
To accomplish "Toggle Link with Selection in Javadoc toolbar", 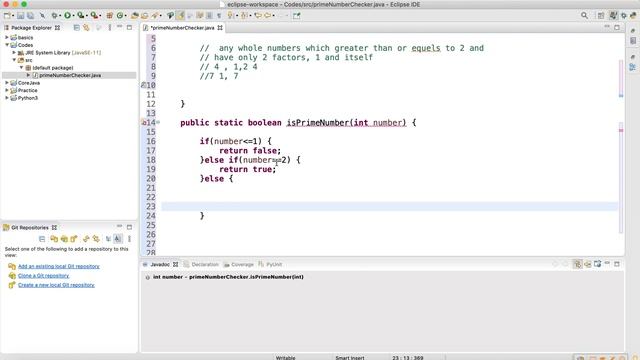I will (x=577, y=264).
